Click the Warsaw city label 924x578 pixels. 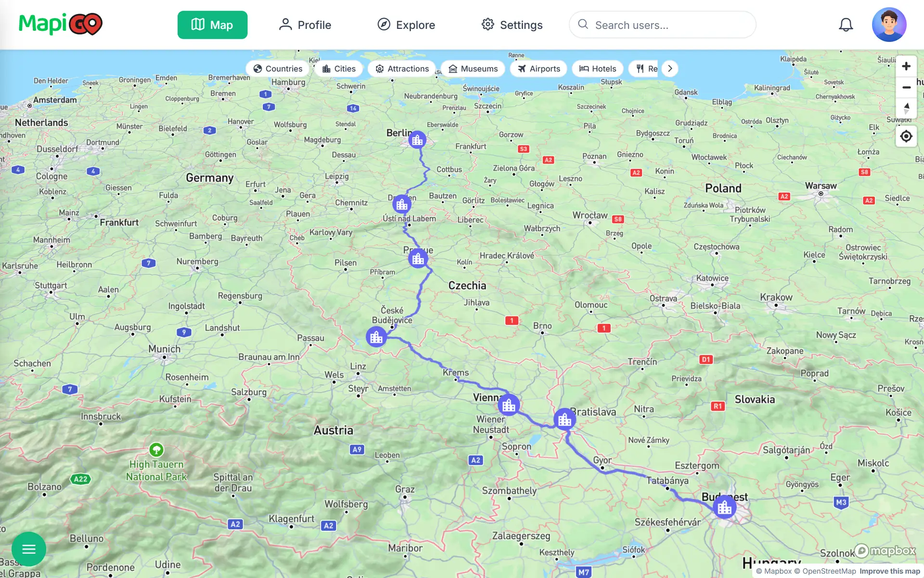[821, 186]
